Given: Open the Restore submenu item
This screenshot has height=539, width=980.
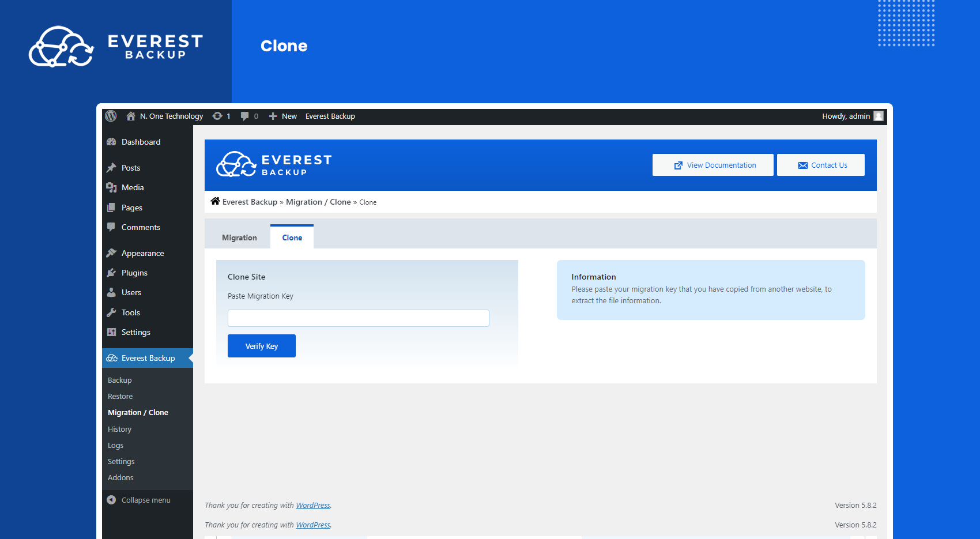Looking at the screenshot, I should coord(120,396).
